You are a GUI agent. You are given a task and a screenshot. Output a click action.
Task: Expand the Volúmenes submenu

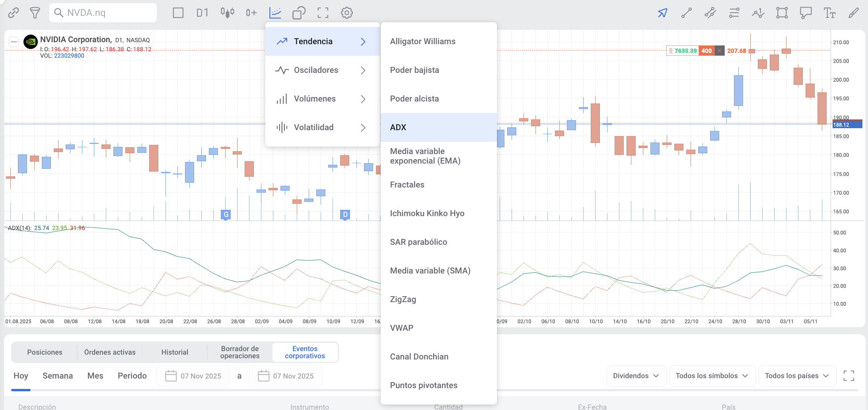point(322,99)
